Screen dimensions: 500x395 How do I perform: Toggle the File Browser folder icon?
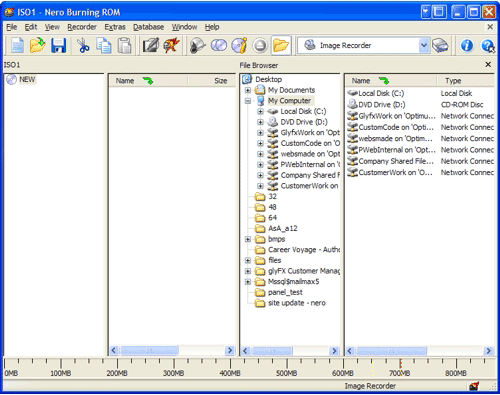[x=281, y=45]
